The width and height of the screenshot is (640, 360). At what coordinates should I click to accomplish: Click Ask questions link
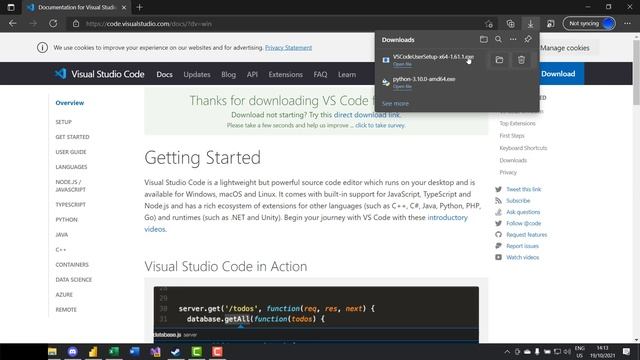coord(523,212)
